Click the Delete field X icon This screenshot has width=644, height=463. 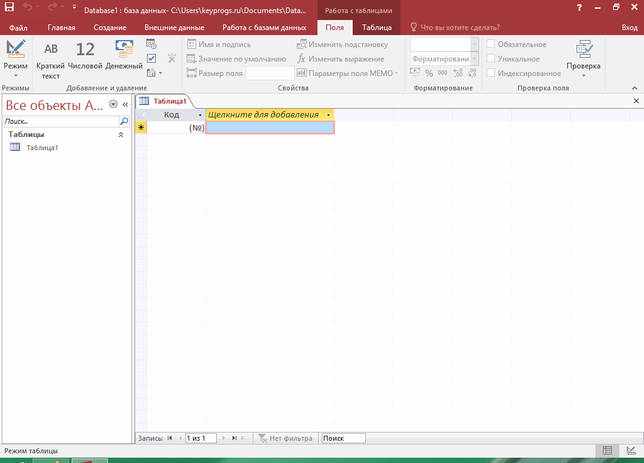tap(172, 59)
